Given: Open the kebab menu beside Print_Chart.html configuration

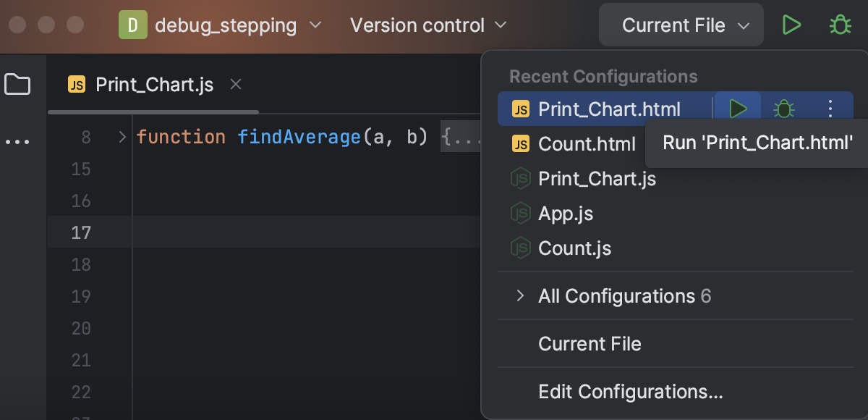Looking at the screenshot, I should [x=830, y=109].
